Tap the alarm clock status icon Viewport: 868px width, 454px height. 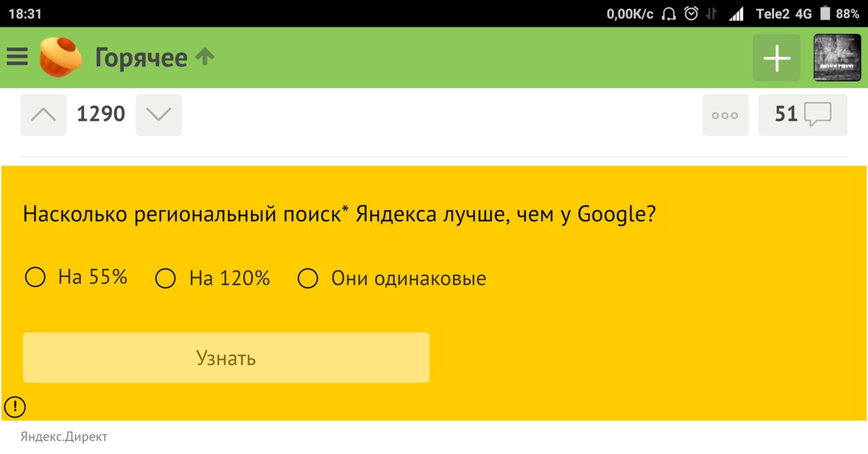(x=691, y=14)
